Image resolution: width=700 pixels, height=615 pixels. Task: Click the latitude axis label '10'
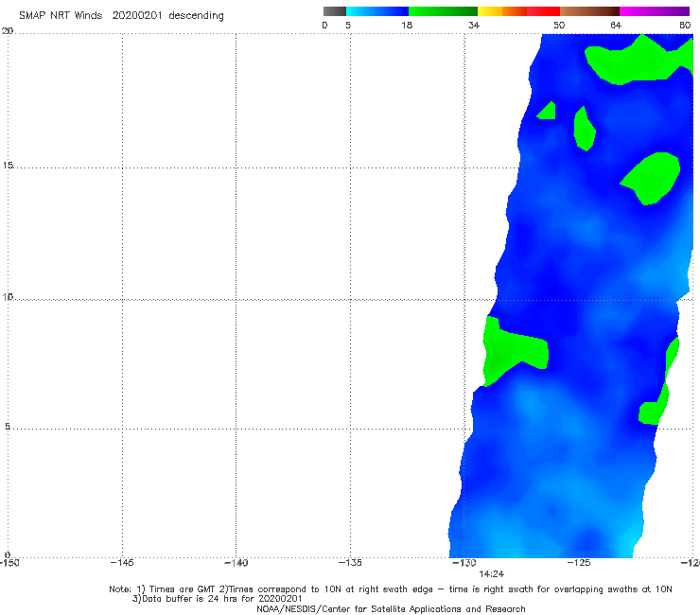(8, 296)
